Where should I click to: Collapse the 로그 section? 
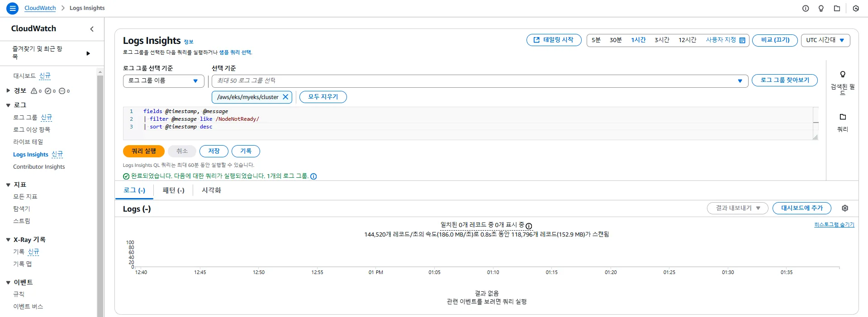tap(8, 105)
